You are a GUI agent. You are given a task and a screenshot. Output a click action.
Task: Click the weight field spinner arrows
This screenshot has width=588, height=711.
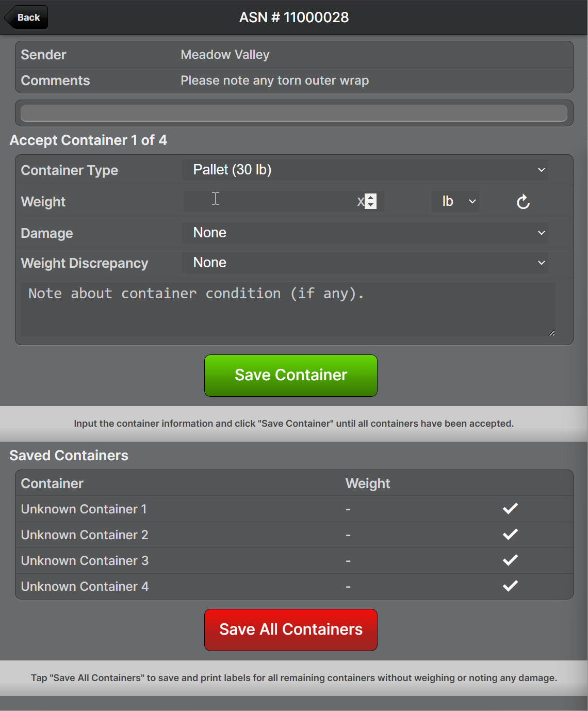(371, 201)
